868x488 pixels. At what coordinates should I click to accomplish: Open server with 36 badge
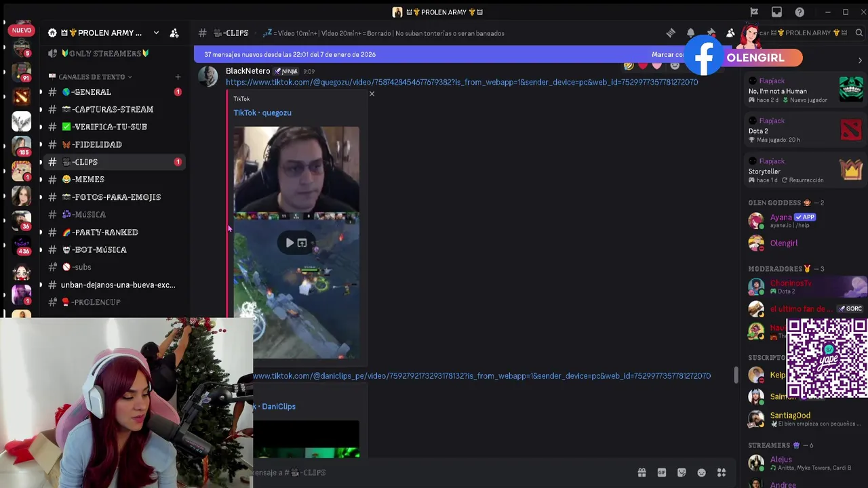coord(21,220)
